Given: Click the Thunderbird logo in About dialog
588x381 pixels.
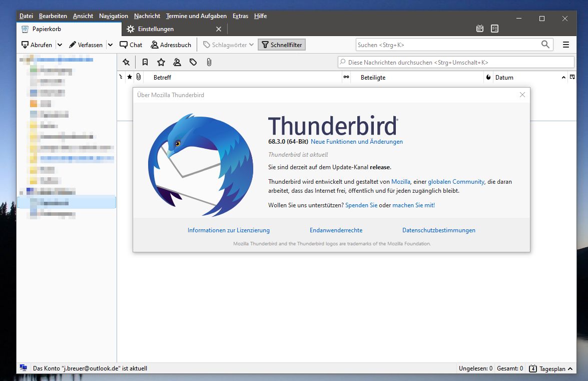Looking at the screenshot, I should (201, 165).
